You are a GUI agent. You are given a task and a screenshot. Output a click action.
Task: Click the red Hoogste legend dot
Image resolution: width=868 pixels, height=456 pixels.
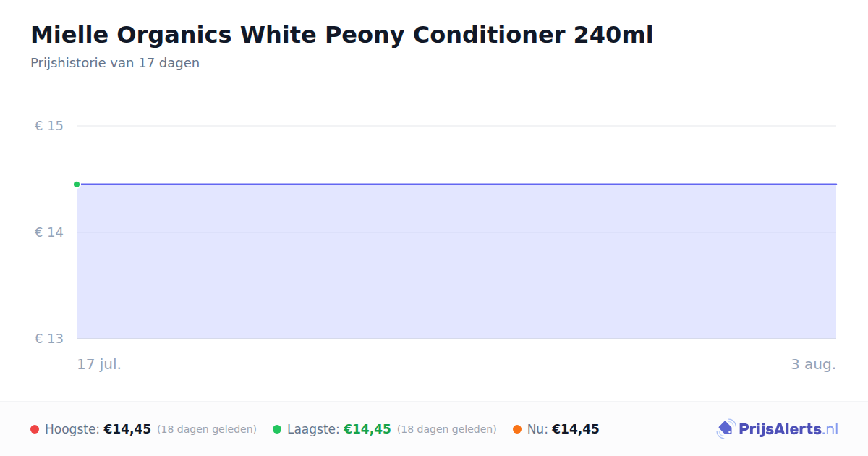[35, 429]
